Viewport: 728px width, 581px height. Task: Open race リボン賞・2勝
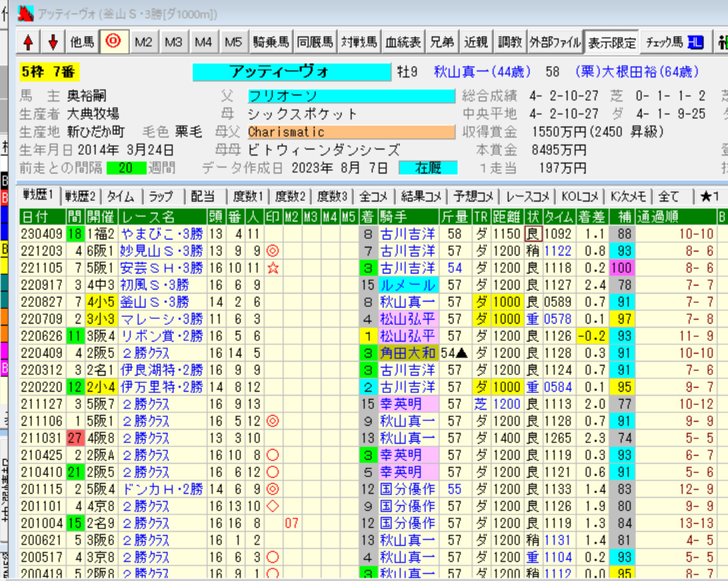point(161,336)
